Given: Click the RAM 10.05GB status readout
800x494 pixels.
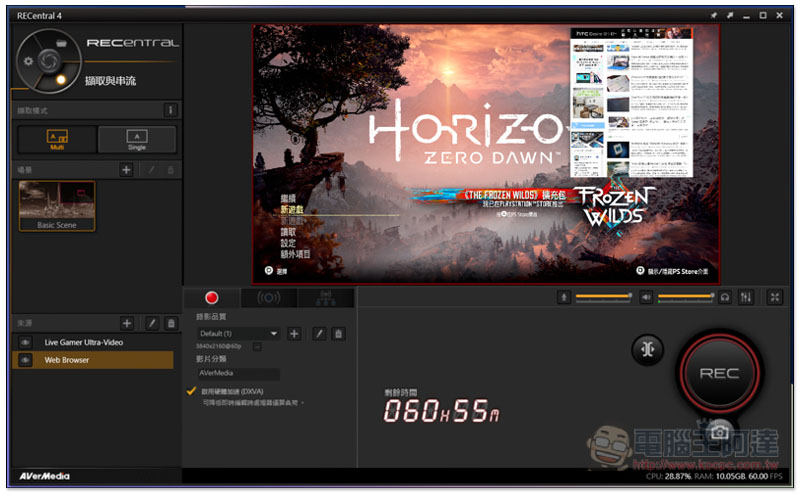Looking at the screenshot, I should [x=720, y=476].
